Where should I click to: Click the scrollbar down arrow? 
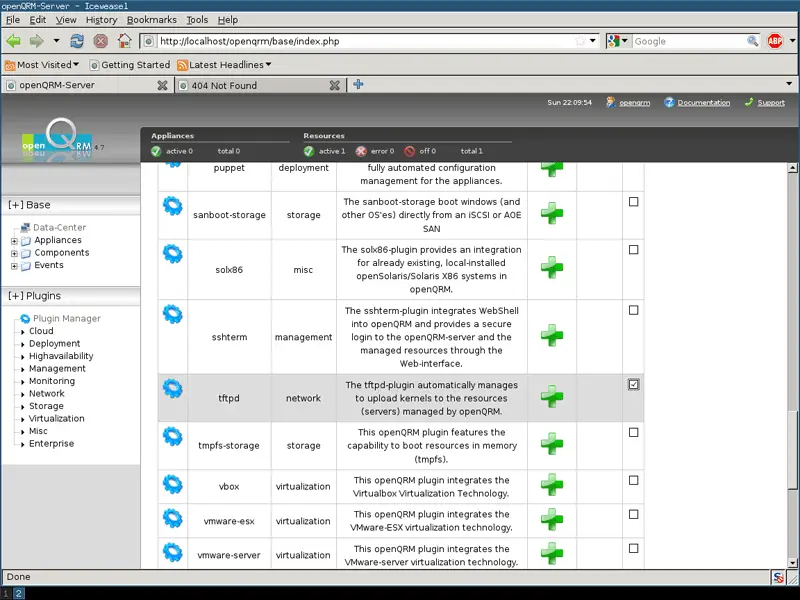click(x=792, y=563)
